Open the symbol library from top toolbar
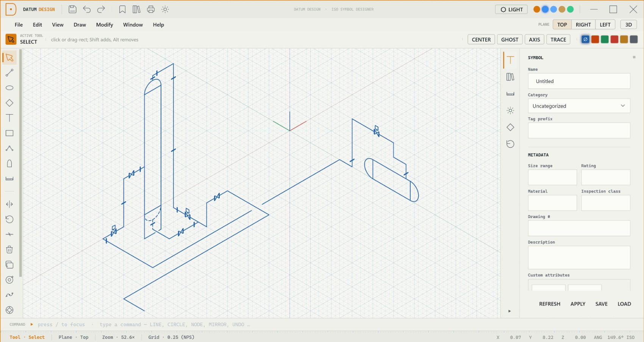Screen dimensions: 644x342 (x=136, y=9)
